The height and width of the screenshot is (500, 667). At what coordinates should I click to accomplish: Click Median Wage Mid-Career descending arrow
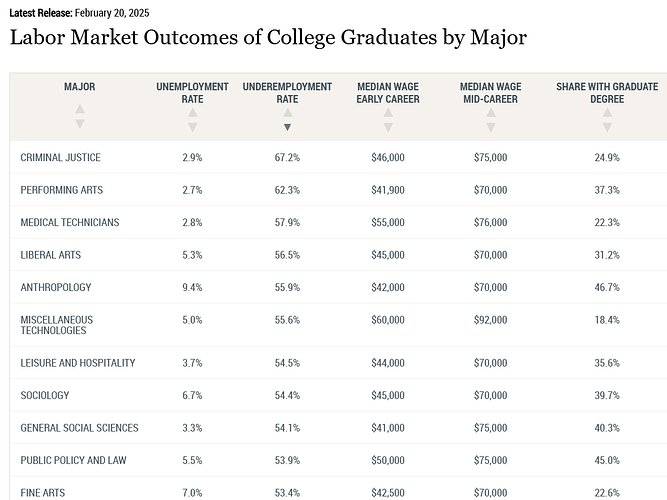490,127
